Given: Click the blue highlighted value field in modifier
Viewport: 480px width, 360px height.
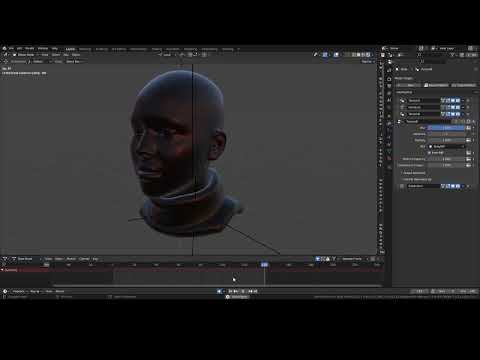Looking at the screenshot, I should tap(446, 128).
